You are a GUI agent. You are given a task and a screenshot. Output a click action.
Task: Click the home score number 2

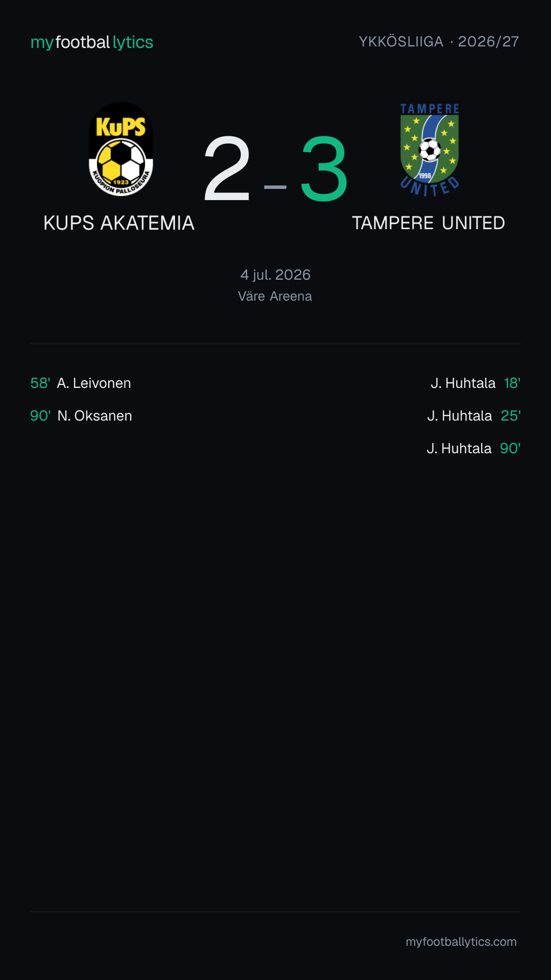click(227, 169)
